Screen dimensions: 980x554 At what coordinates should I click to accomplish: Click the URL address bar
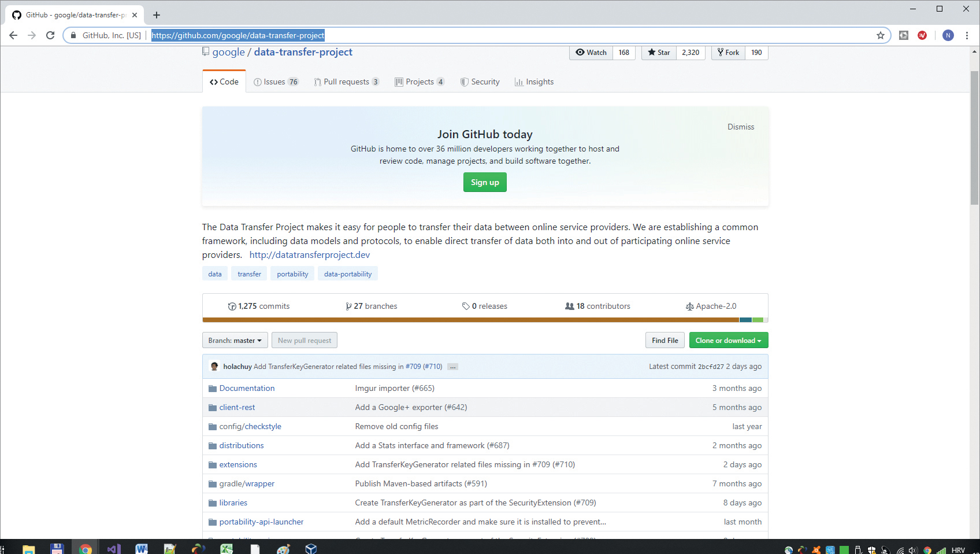[462, 35]
